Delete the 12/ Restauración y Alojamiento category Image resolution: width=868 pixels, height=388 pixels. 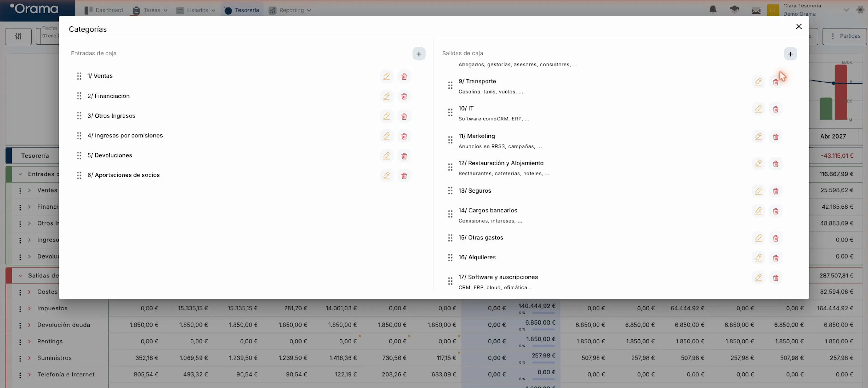[x=776, y=164]
